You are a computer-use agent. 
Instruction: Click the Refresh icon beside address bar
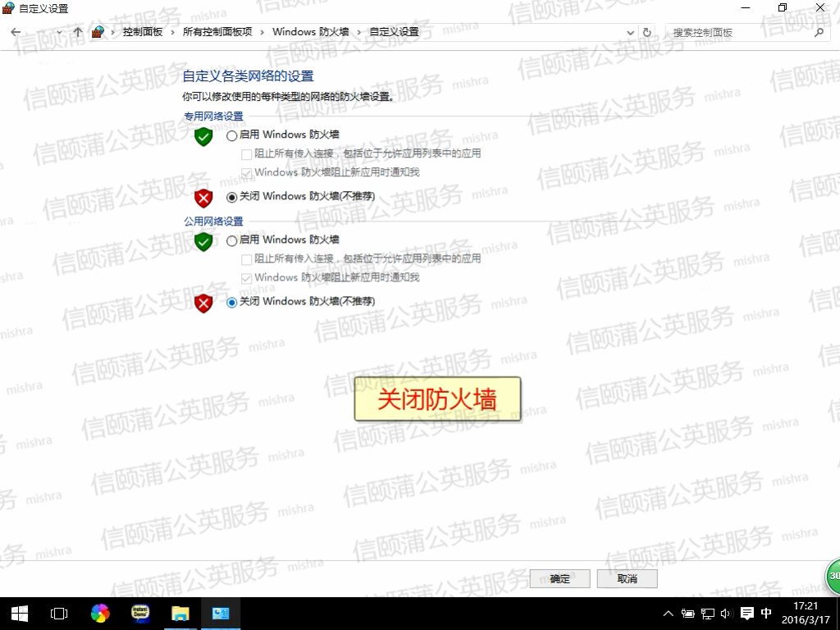647,32
